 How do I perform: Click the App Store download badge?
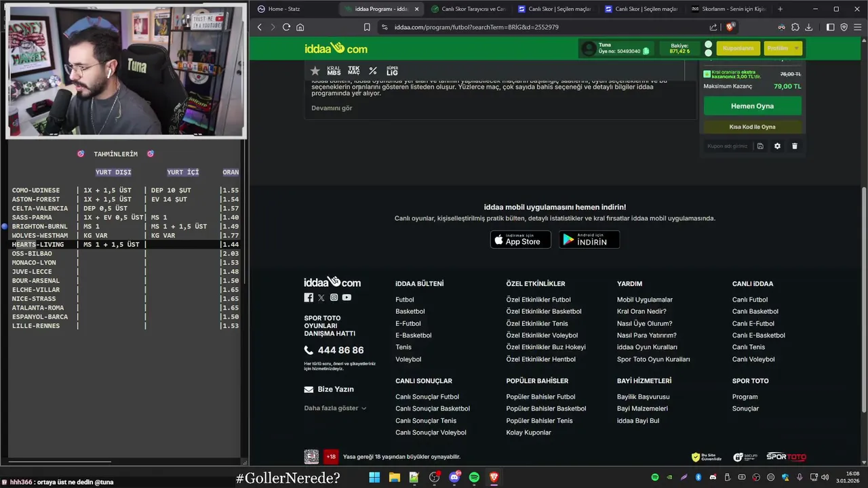521,240
